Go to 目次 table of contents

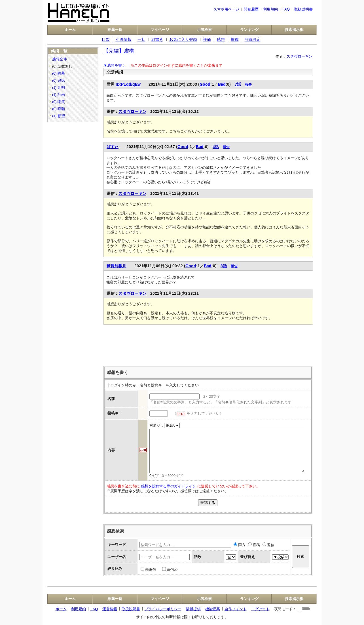[105, 40]
